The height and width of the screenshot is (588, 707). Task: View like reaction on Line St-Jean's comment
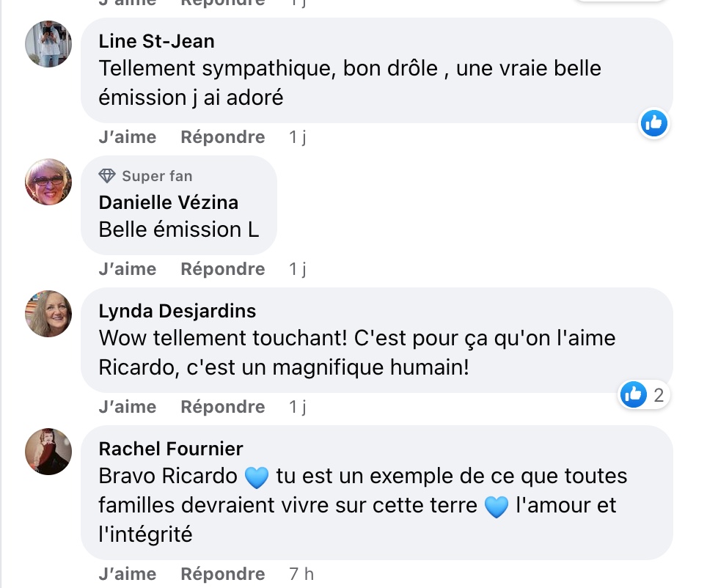[653, 123]
